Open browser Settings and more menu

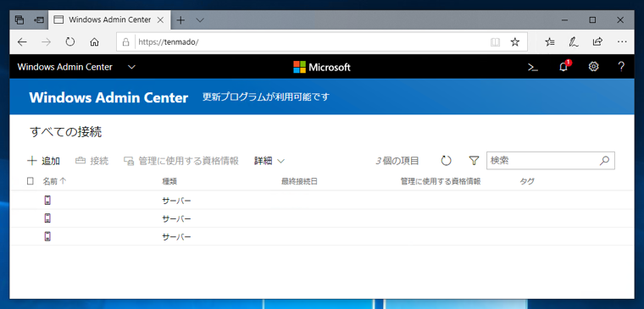coord(622,41)
